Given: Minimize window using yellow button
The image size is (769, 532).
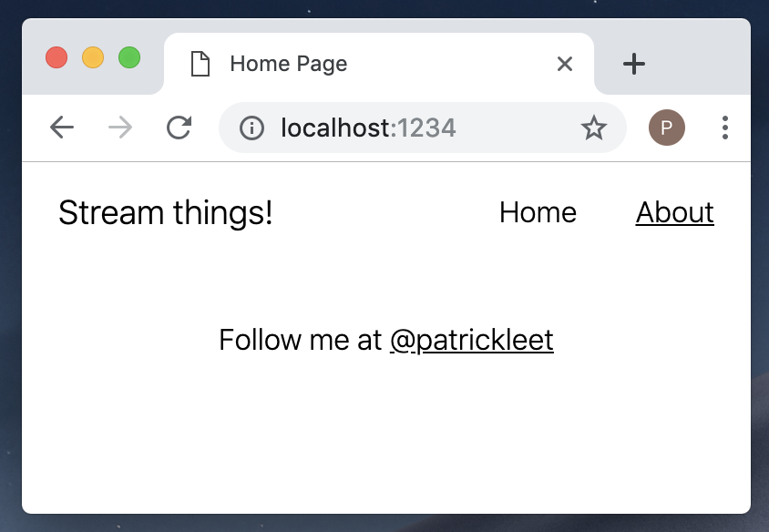Looking at the screenshot, I should click(x=93, y=57).
